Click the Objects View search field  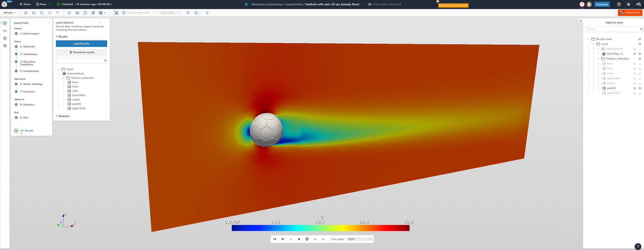click(x=614, y=29)
